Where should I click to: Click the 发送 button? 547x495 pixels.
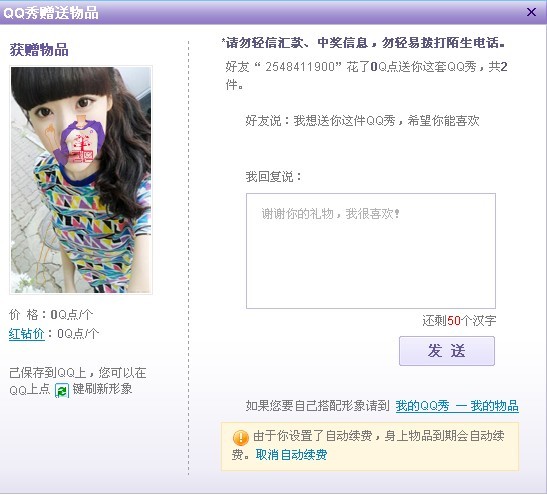click(x=447, y=351)
